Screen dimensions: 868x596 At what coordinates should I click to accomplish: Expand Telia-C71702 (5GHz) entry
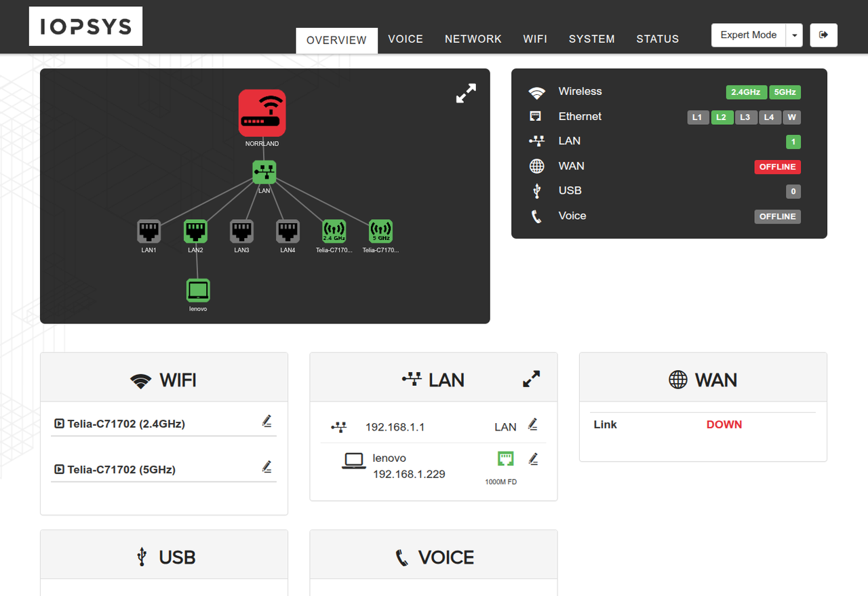pyautogui.click(x=59, y=469)
